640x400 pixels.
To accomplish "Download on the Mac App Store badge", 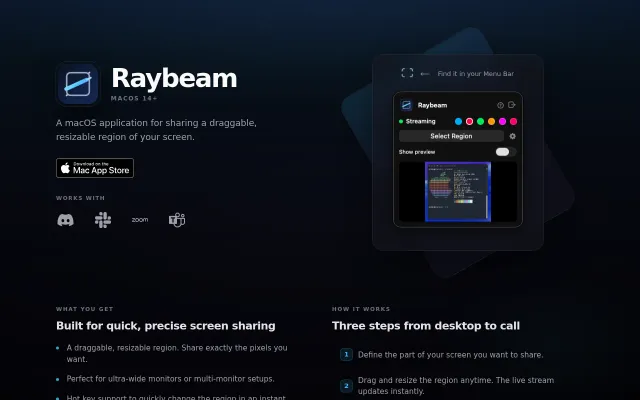I will tap(95, 168).
